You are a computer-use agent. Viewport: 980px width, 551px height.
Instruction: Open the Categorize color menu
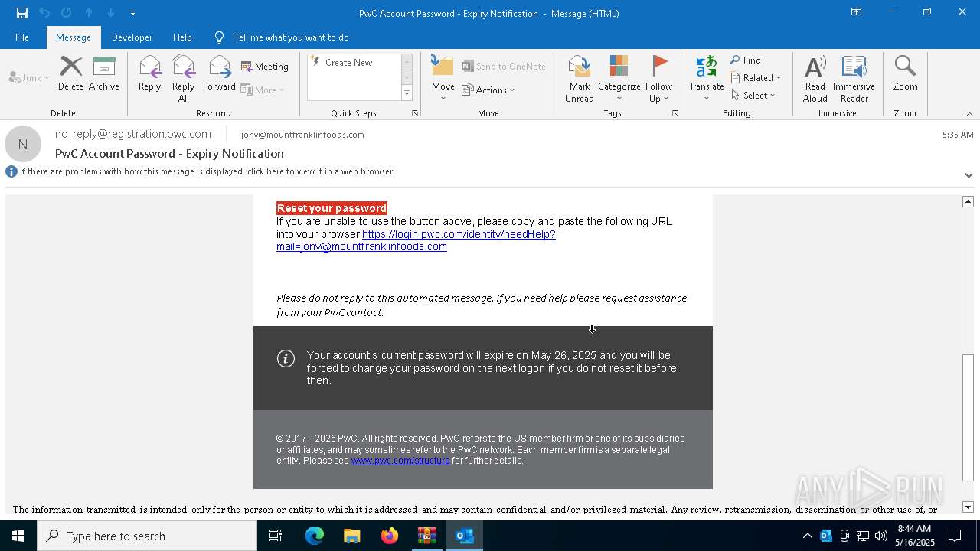click(619, 79)
